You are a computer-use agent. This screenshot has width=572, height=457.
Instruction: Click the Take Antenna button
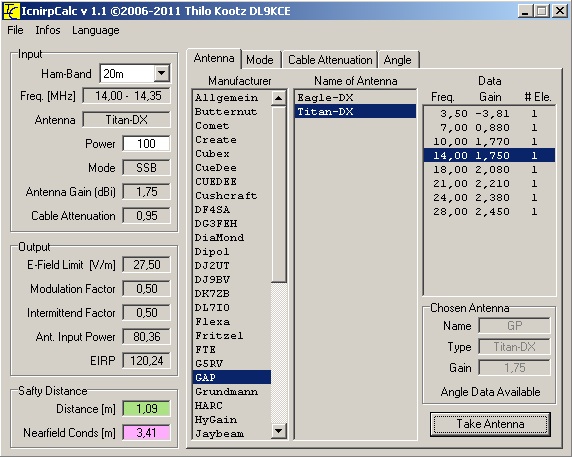click(490, 424)
